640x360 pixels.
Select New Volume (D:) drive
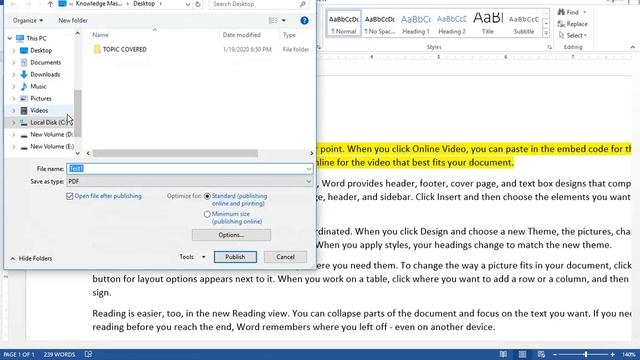click(51, 134)
